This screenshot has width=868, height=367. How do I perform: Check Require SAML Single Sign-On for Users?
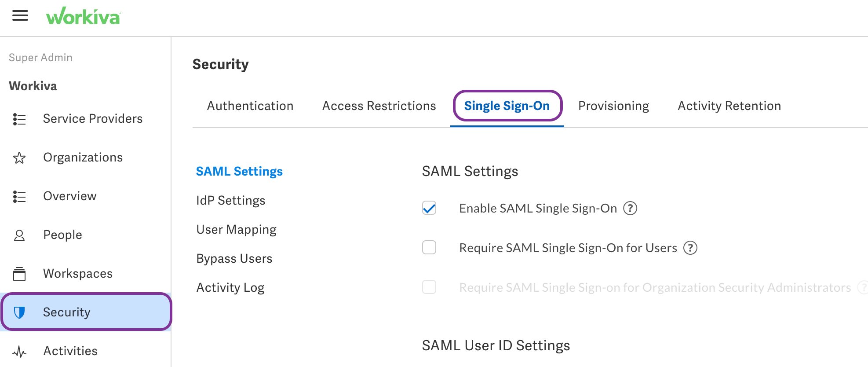429,247
